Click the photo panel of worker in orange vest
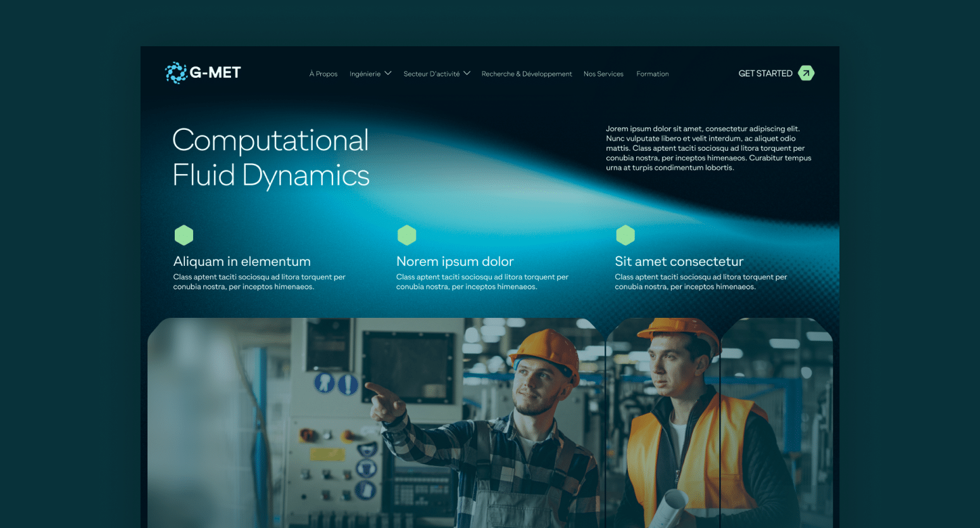 (x=663, y=423)
